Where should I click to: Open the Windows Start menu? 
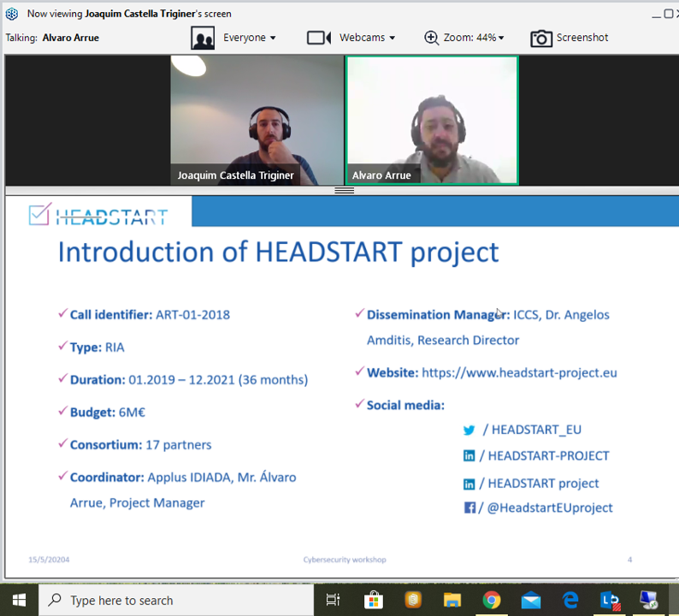(19, 600)
